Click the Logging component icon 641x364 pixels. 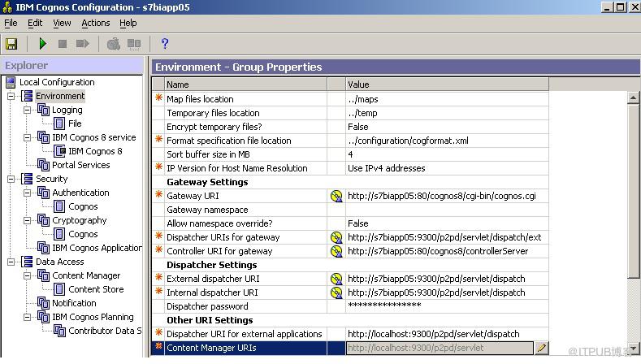pos(43,110)
